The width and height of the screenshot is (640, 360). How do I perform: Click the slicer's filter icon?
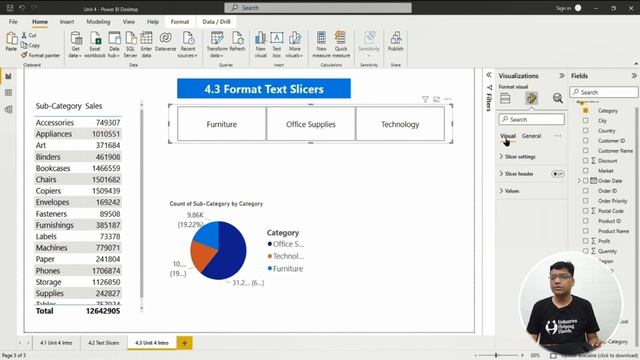click(x=425, y=99)
